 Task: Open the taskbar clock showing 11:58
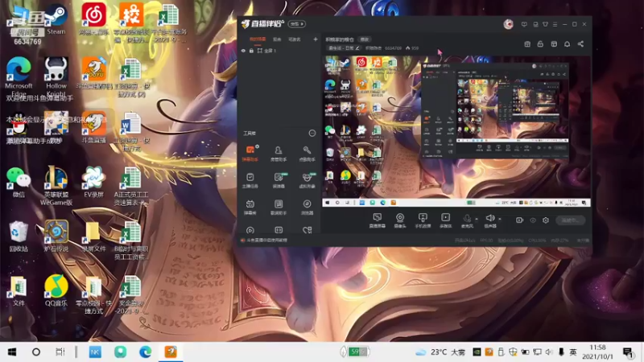point(597,352)
